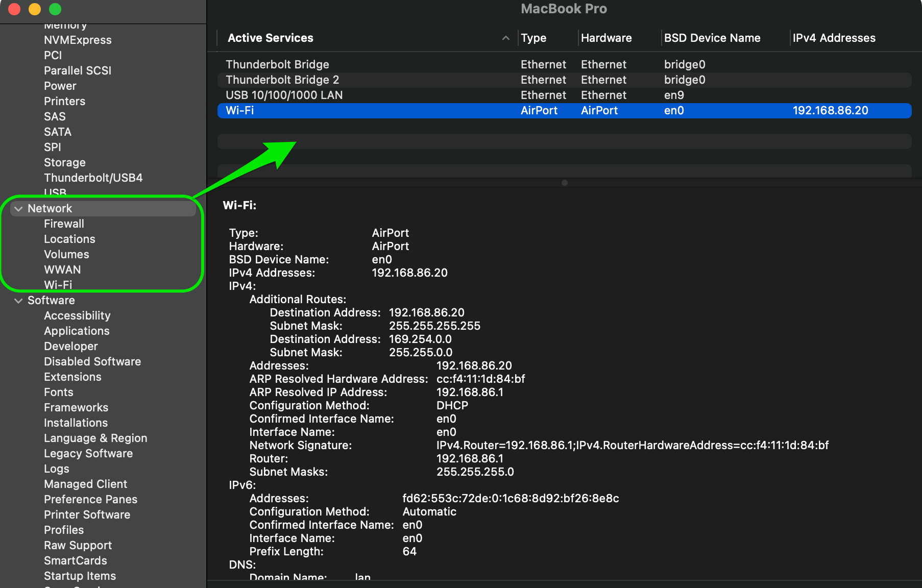The width and height of the screenshot is (922, 588).
Task: Select Accessibility under Software
Action: tap(77, 316)
